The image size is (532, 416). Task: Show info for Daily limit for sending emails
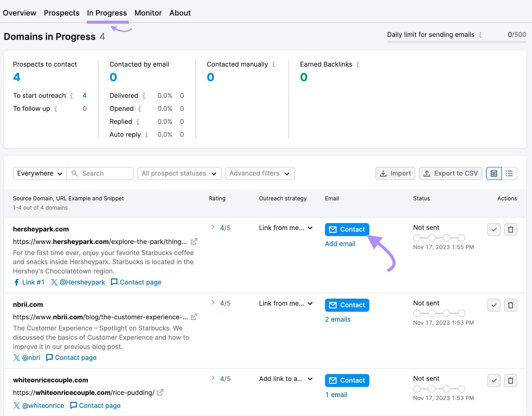pyautogui.click(x=480, y=35)
